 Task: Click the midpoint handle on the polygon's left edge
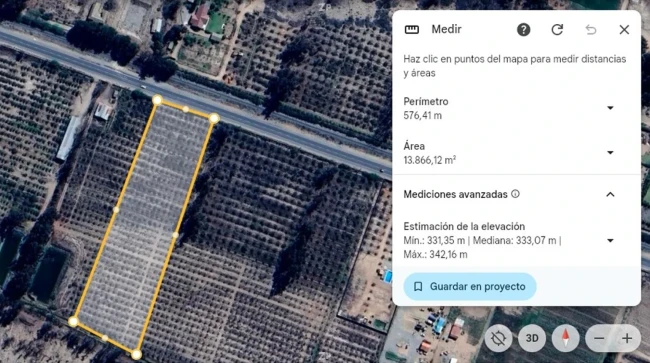(x=116, y=210)
